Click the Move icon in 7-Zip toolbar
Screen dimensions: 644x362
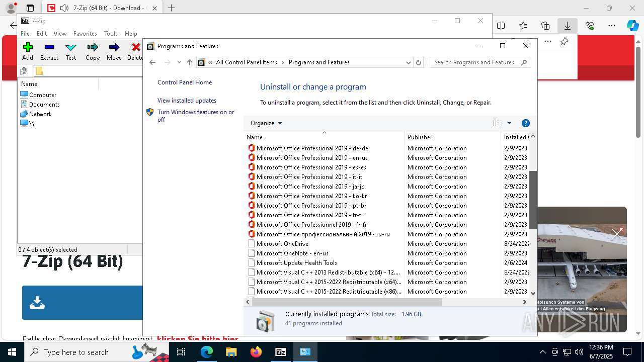click(x=114, y=51)
